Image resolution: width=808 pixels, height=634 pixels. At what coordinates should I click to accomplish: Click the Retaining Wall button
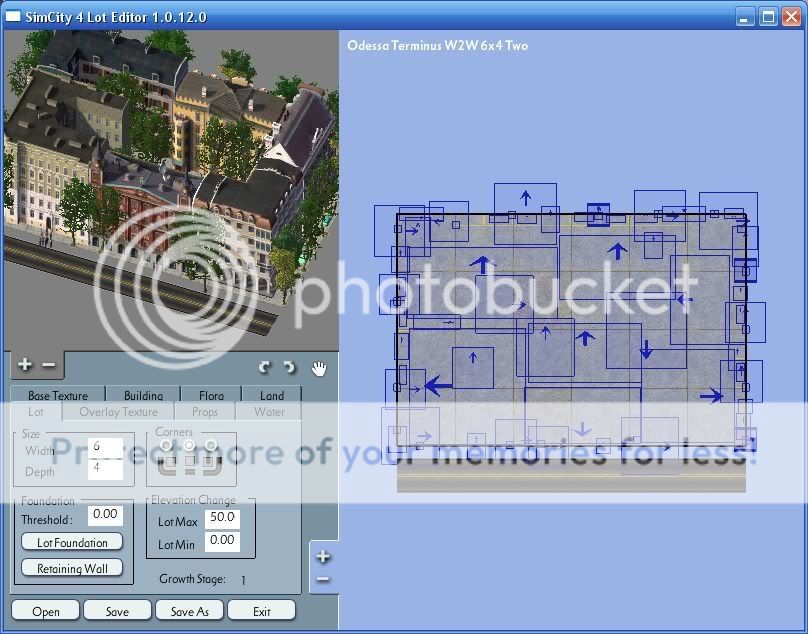[x=72, y=568]
